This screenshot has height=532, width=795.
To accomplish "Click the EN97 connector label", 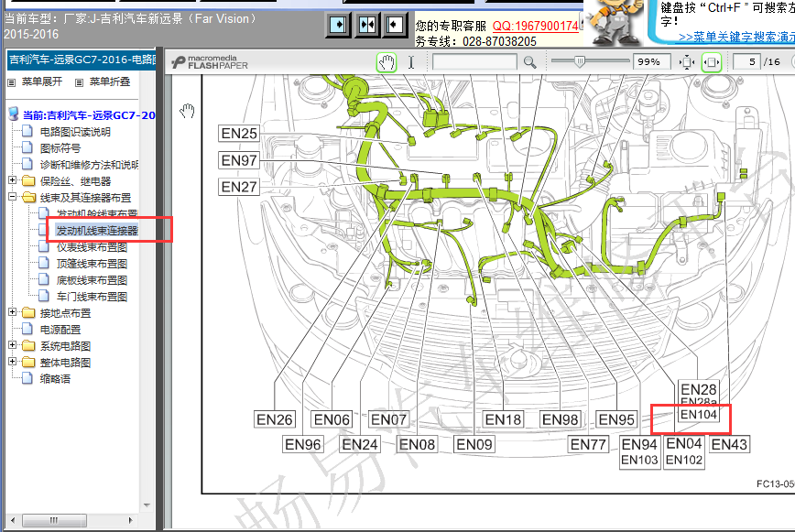I will click(239, 160).
